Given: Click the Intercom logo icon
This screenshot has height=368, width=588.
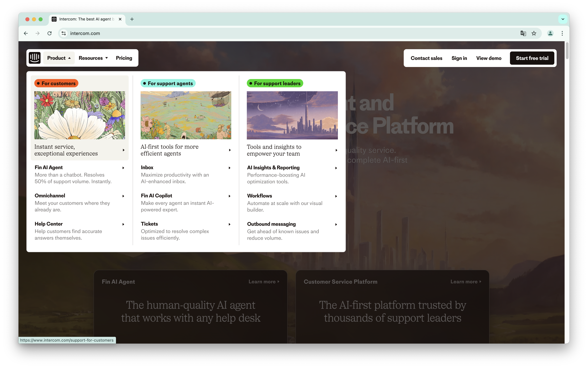Looking at the screenshot, I should (34, 58).
